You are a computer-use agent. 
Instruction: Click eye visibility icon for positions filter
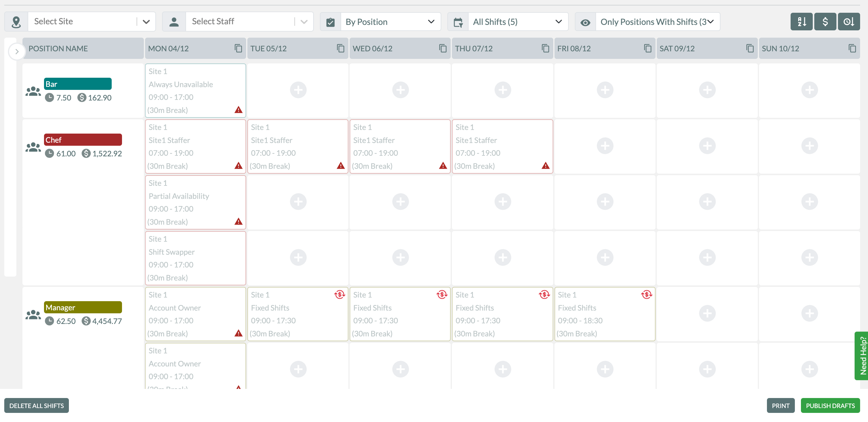585,22
